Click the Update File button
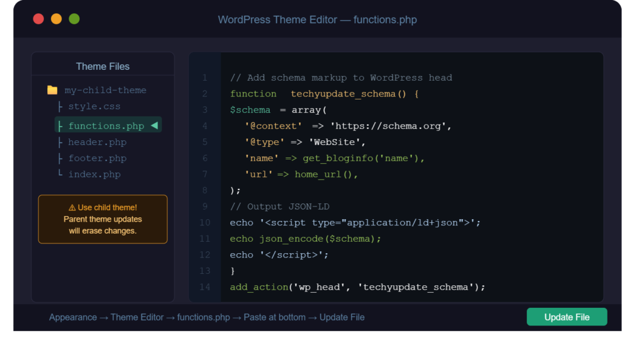The width and height of the screenshot is (644, 340). tap(567, 317)
